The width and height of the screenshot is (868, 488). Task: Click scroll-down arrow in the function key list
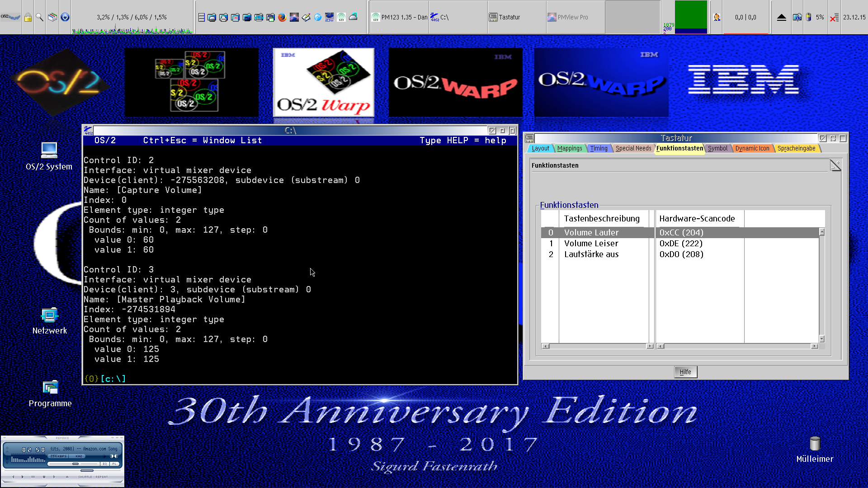pos(821,339)
